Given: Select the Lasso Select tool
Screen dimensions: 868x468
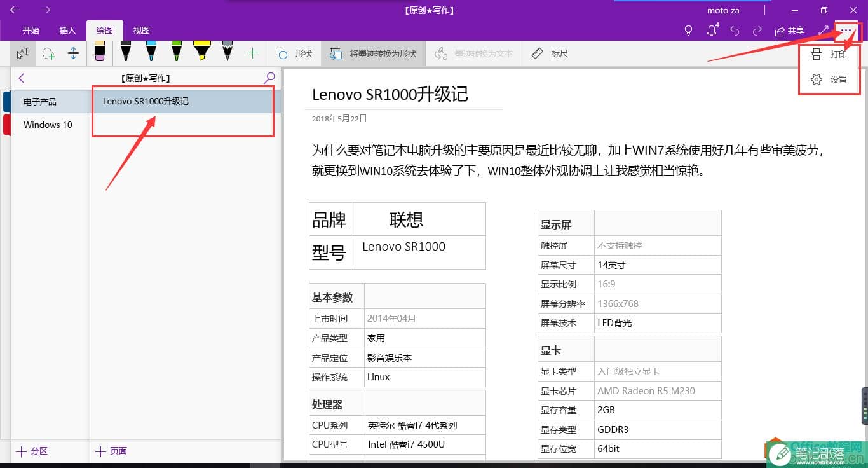Looking at the screenshot, I should tap(48, 53).
